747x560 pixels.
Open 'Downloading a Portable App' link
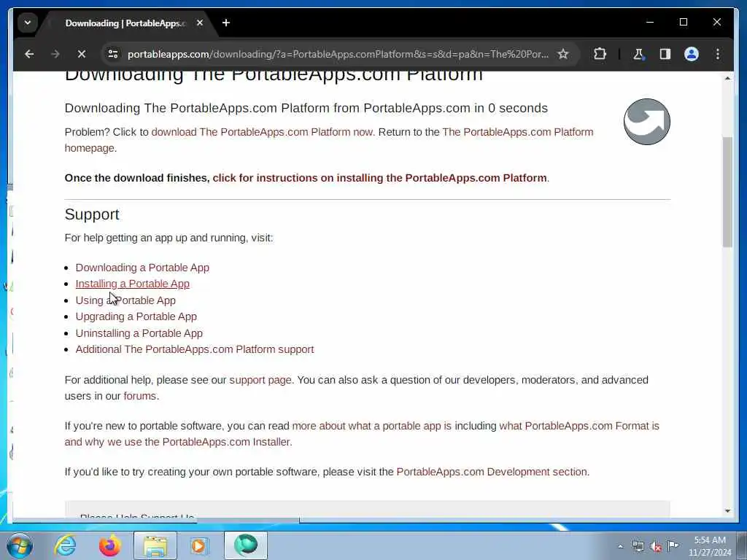tap(142, 268)
